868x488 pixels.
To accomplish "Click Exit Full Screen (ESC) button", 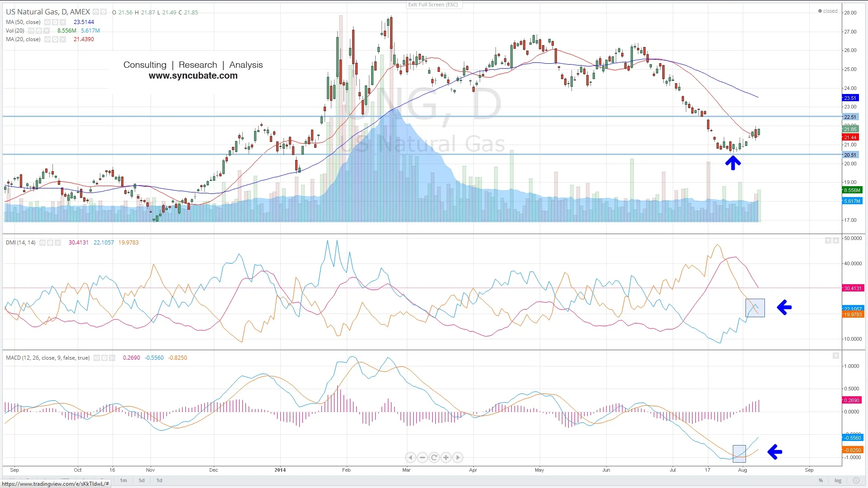I will coord(433,5).
